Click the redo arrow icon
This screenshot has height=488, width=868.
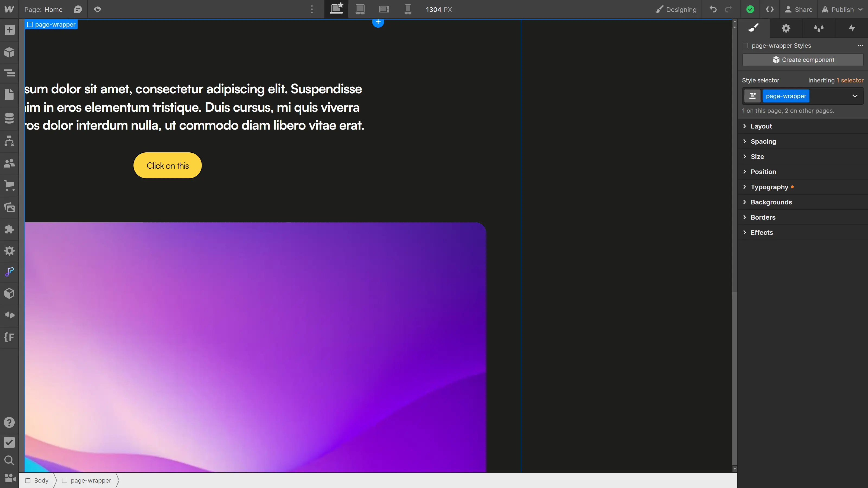click(729, 9)
